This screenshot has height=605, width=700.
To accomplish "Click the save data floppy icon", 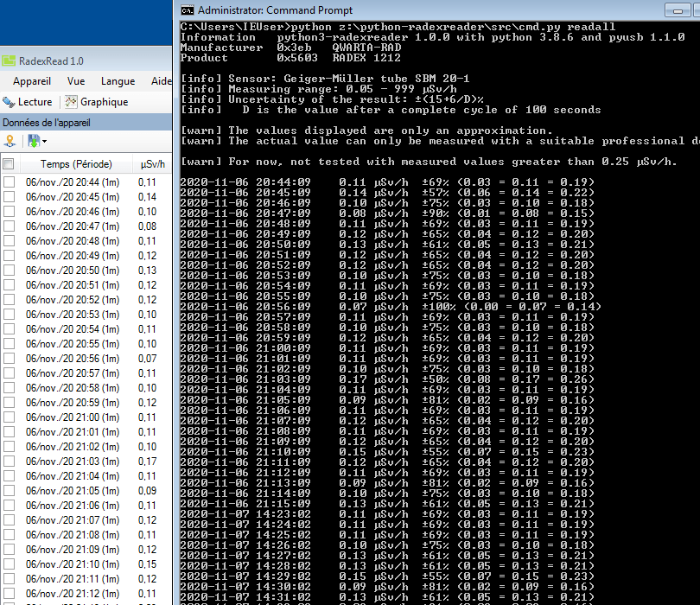I will tap(34, 141).
